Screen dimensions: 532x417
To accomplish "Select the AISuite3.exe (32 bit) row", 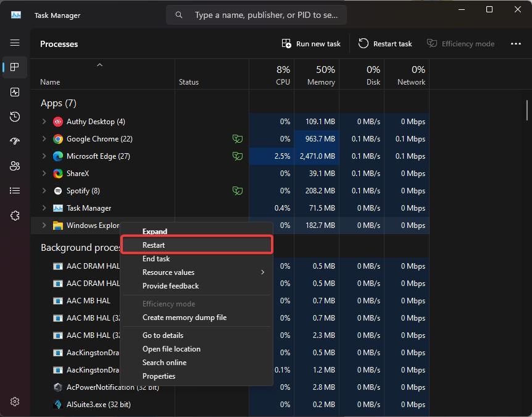I will point(230,405).
